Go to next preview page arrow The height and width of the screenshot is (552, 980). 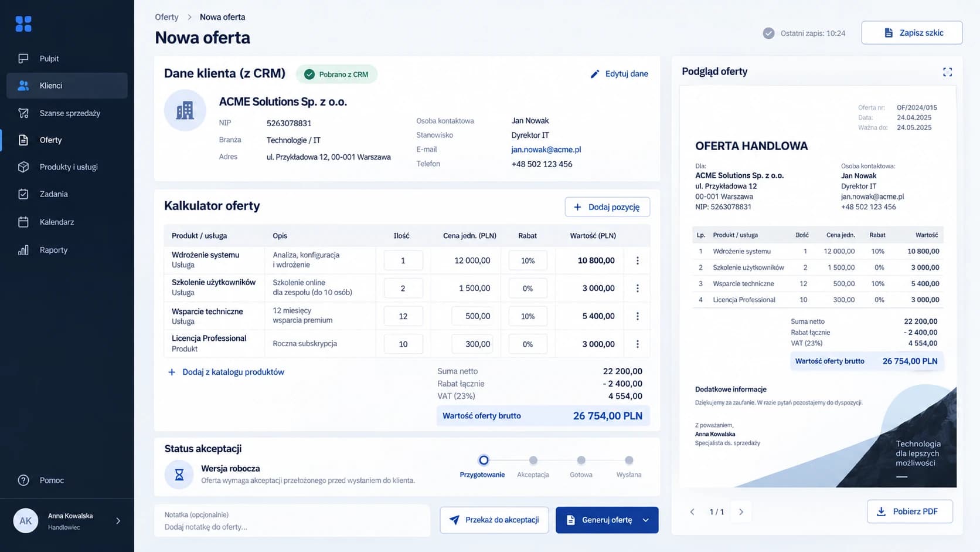pos(741,512)
